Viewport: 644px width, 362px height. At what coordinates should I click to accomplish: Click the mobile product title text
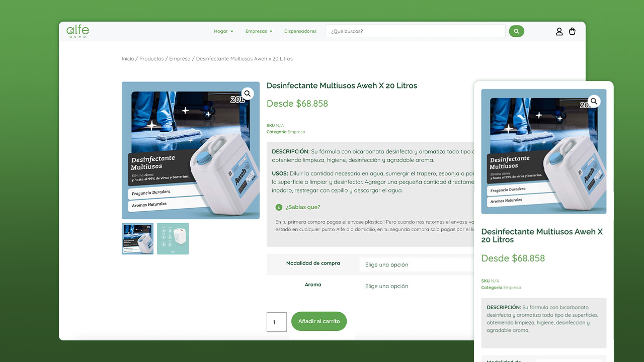[542, 235]
